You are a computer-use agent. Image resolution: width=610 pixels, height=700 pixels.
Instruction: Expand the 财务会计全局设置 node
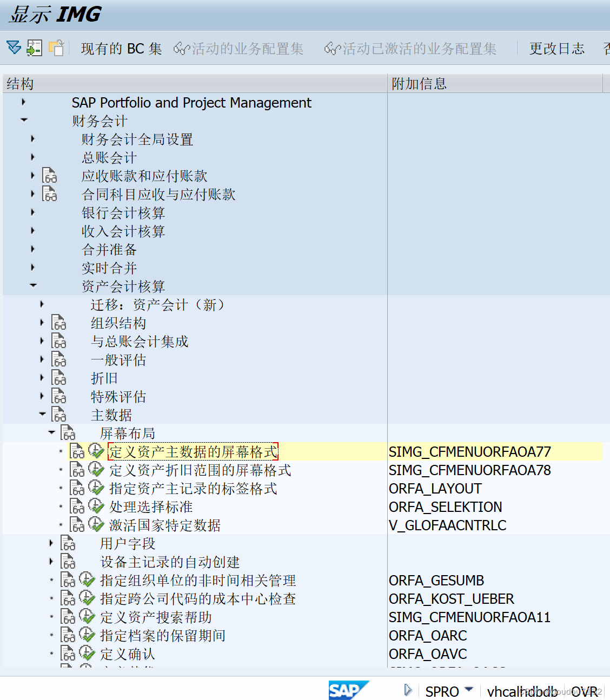(x=32, y=138)
